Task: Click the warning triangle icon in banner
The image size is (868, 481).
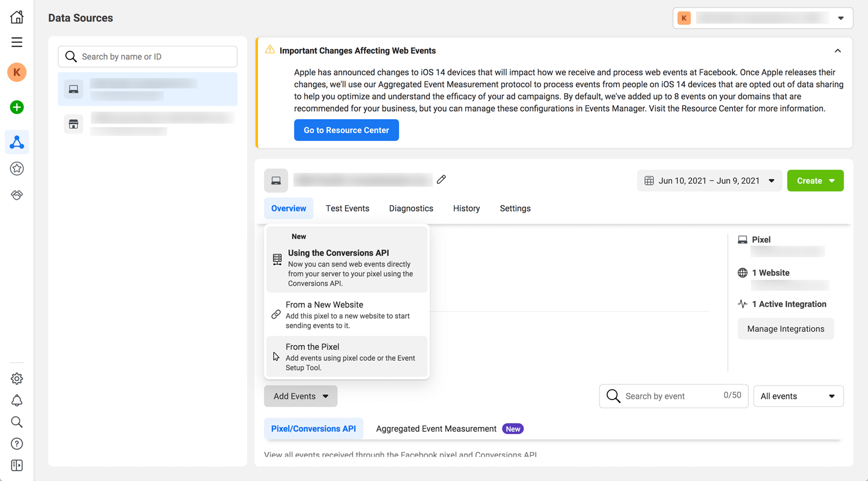Action: 270,50
